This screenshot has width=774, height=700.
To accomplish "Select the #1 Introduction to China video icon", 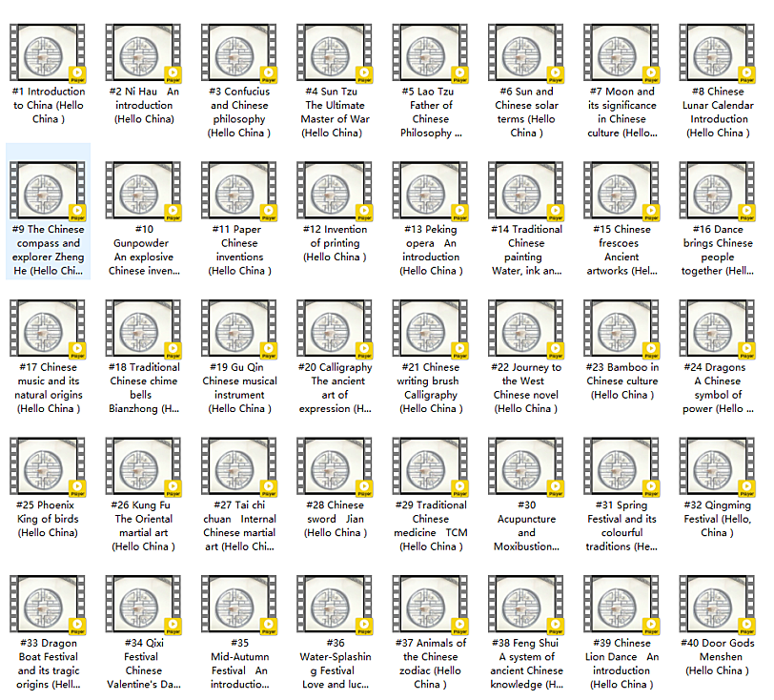I will click(48, 52).
